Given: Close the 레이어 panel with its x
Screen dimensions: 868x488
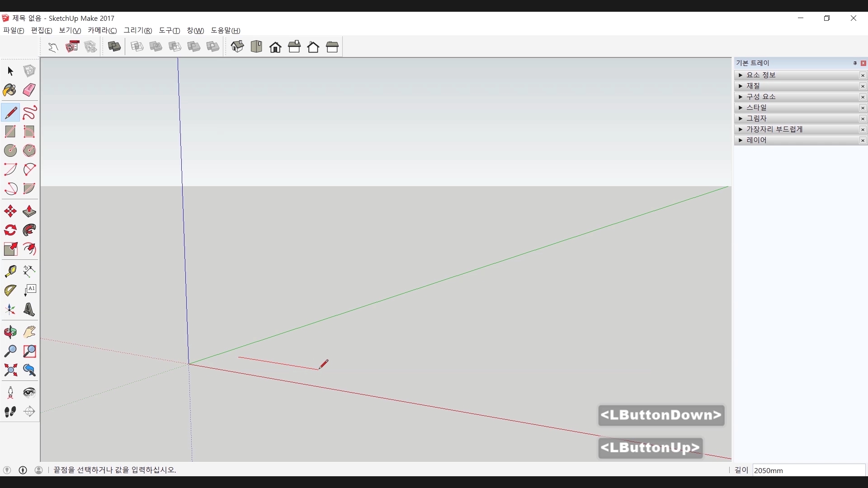Looking at the screenshot, I should (863, 141).
